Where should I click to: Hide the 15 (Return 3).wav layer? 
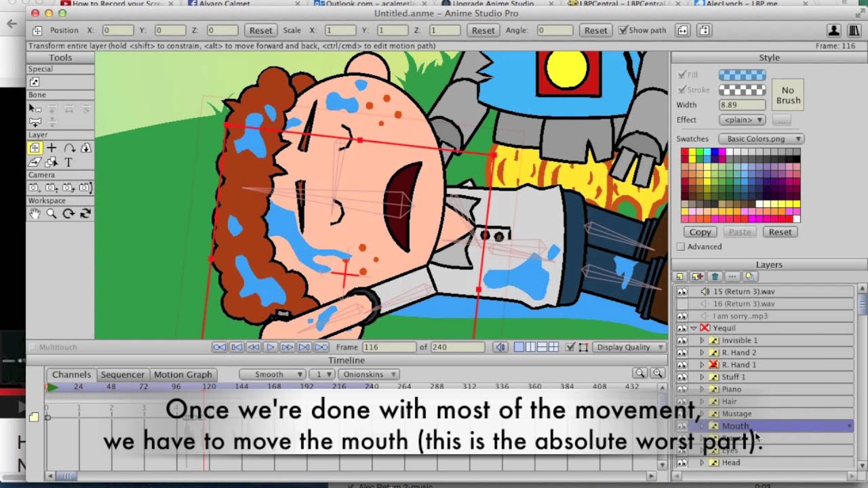click(682, 291)
